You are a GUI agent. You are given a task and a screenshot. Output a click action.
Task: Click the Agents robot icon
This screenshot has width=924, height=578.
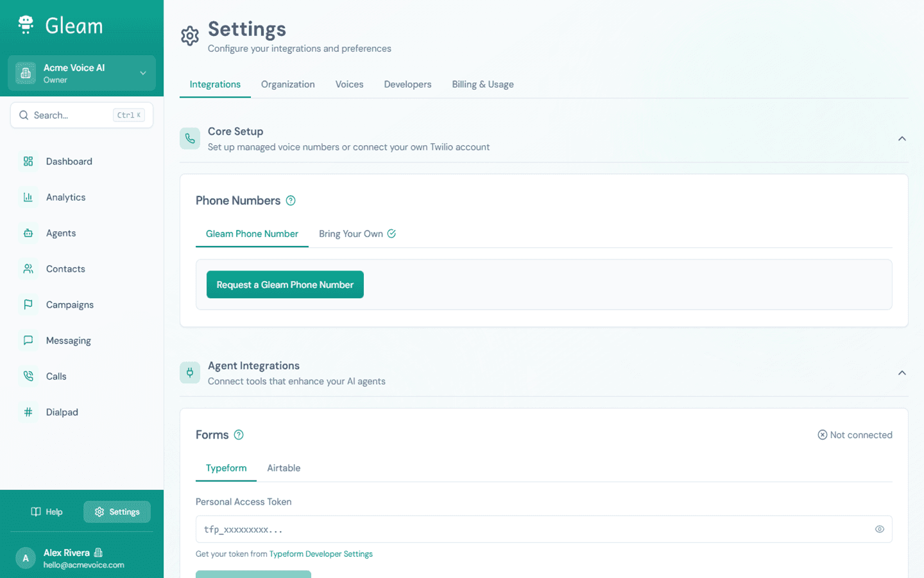pos(28,233)
